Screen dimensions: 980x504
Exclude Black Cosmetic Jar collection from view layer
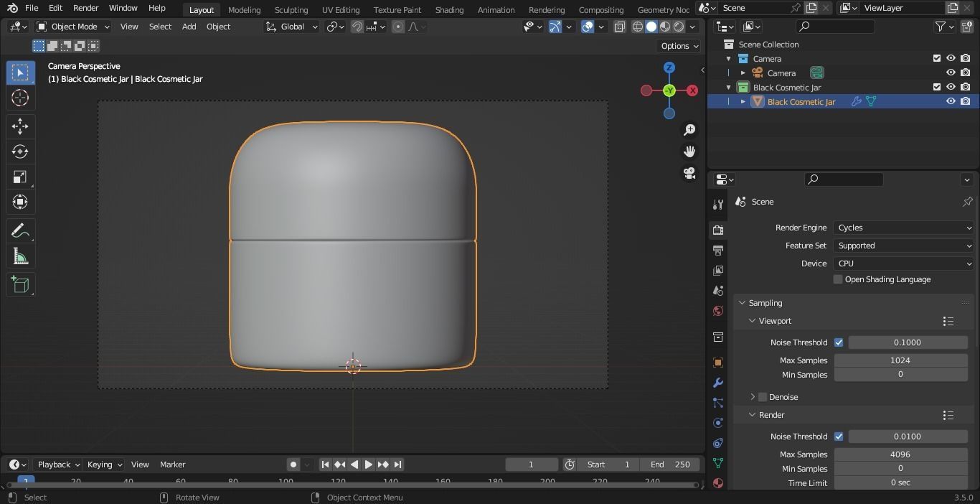click(x=936, y=87)
